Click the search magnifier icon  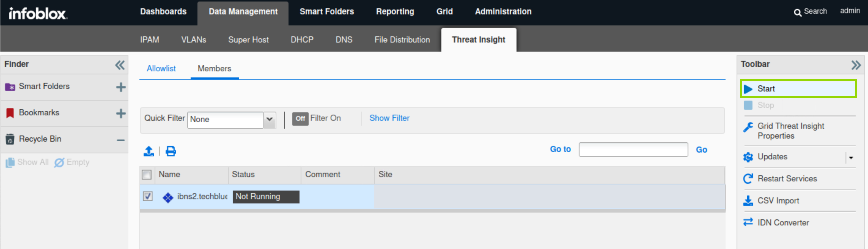(x=797, y=13)
